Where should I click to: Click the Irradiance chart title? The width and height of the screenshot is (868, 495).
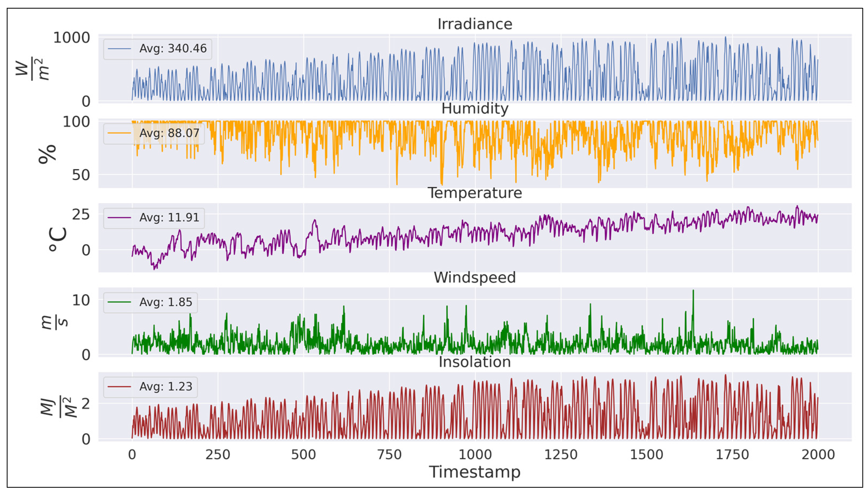pos(474,24)
